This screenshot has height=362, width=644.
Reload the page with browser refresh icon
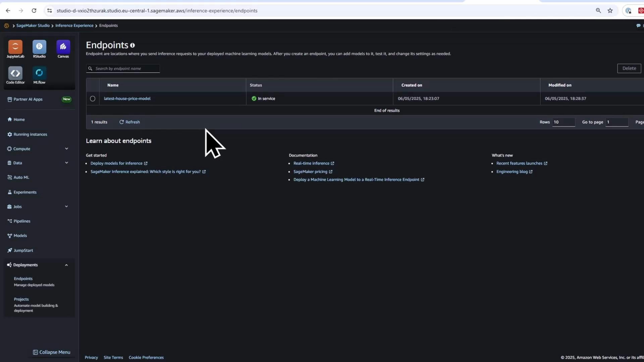pos(34,11)
